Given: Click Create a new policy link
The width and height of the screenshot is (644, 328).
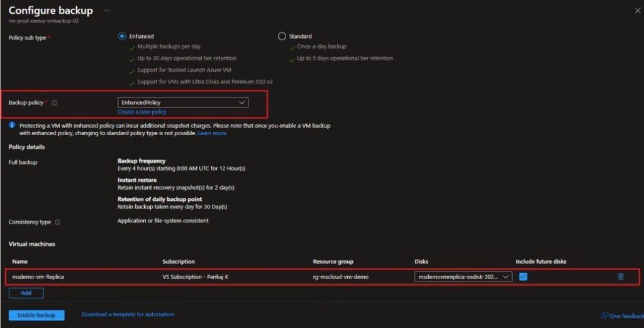Looking at the screenshot, I should [142, 112].
